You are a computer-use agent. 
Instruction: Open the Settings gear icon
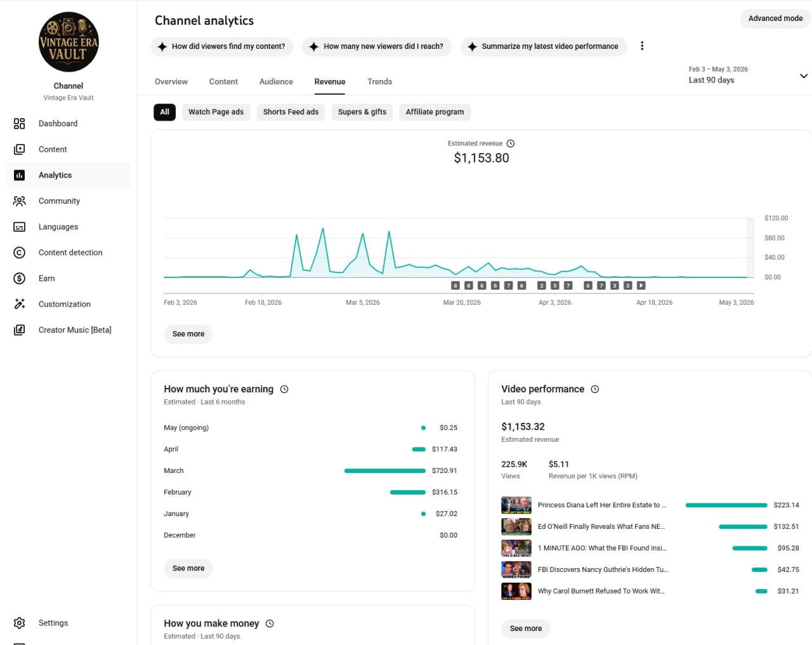20,623
